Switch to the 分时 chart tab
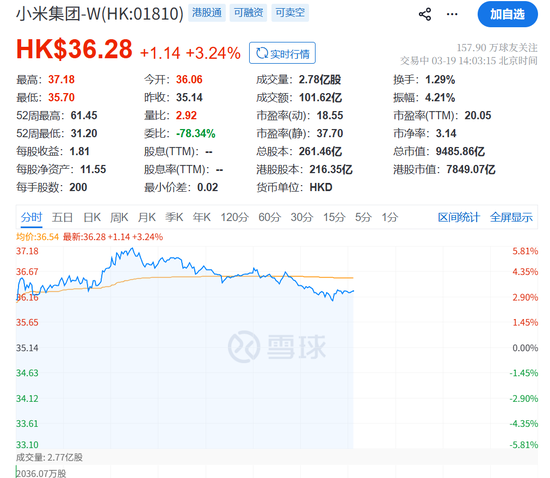Viewport: 550px width, 478px height. click(x=32, y=217)
